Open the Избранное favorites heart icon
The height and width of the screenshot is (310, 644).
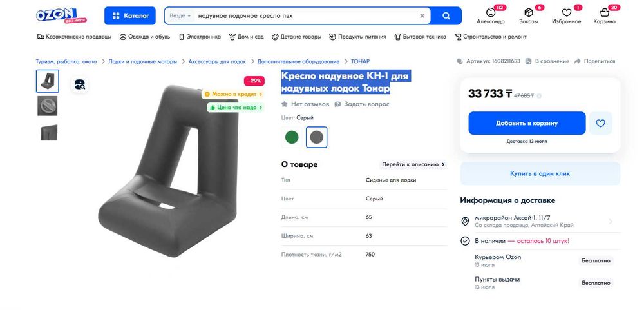pyautogui.click(x=567, y=15)
